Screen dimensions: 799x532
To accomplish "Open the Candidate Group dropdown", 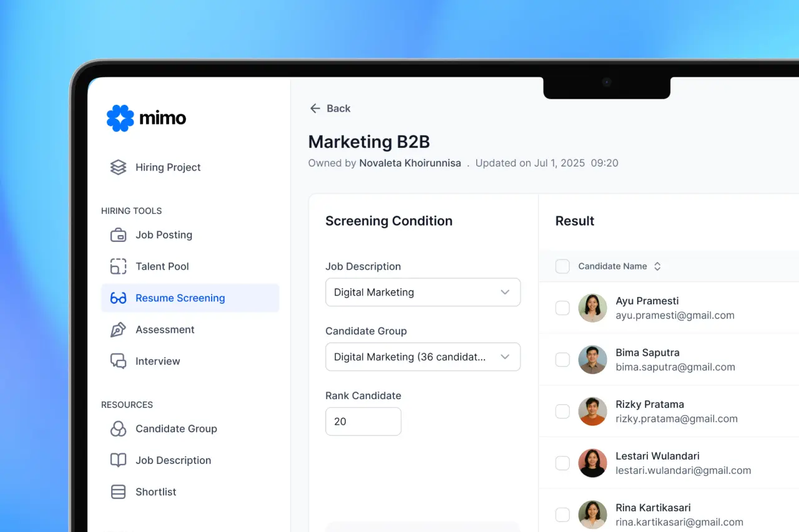I will [423, 357].
